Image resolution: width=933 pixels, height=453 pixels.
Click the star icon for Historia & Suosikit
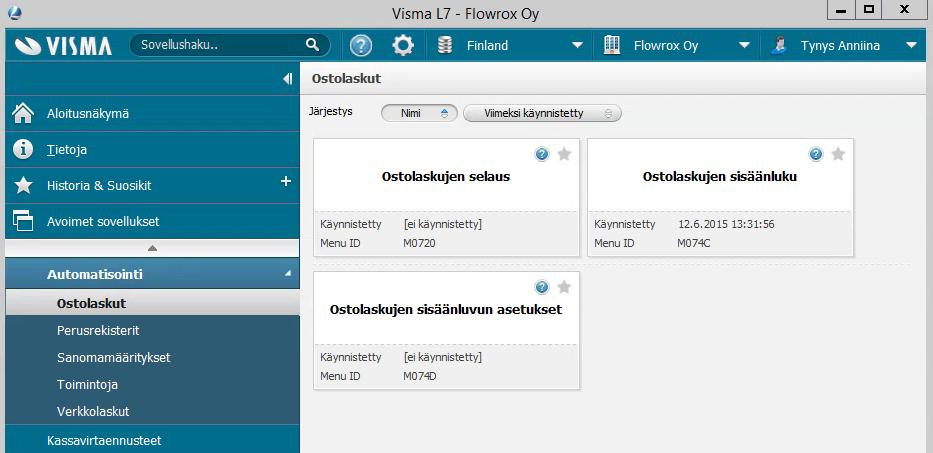[x=23, y=185]
